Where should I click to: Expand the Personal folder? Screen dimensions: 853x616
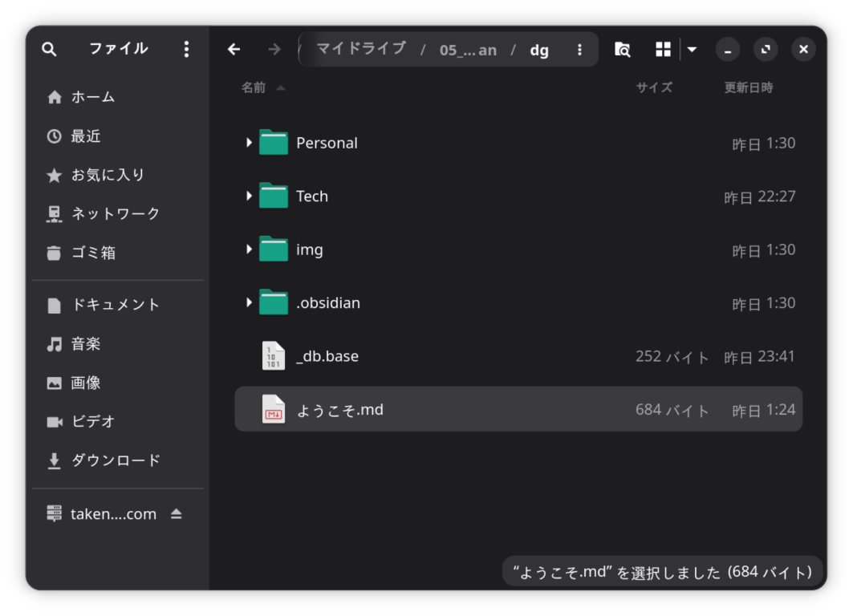point(249,143)
